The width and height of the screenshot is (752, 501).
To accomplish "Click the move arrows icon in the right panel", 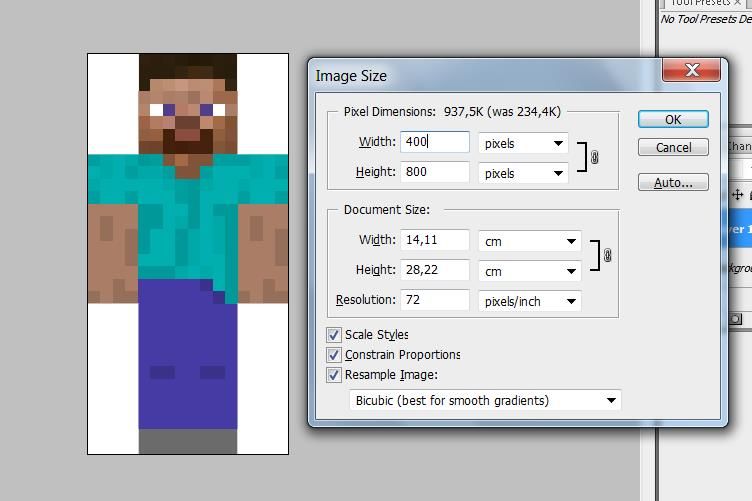I will 737,195.
